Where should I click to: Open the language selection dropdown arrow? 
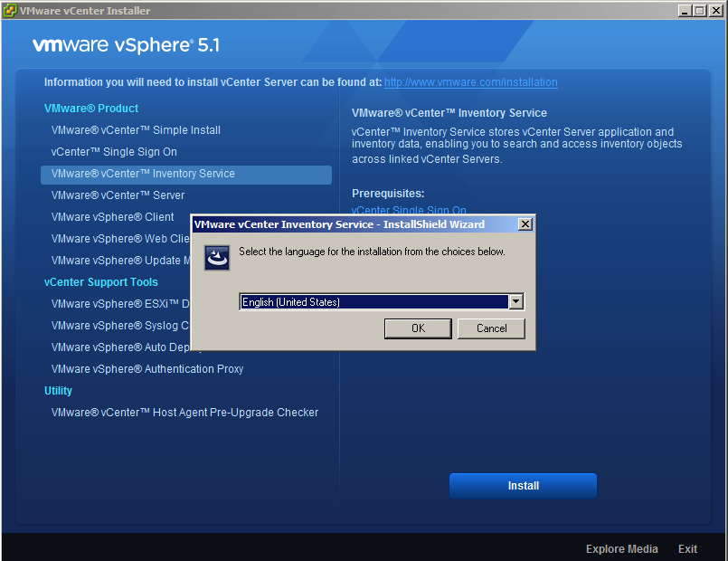click(x=515, y=302)
